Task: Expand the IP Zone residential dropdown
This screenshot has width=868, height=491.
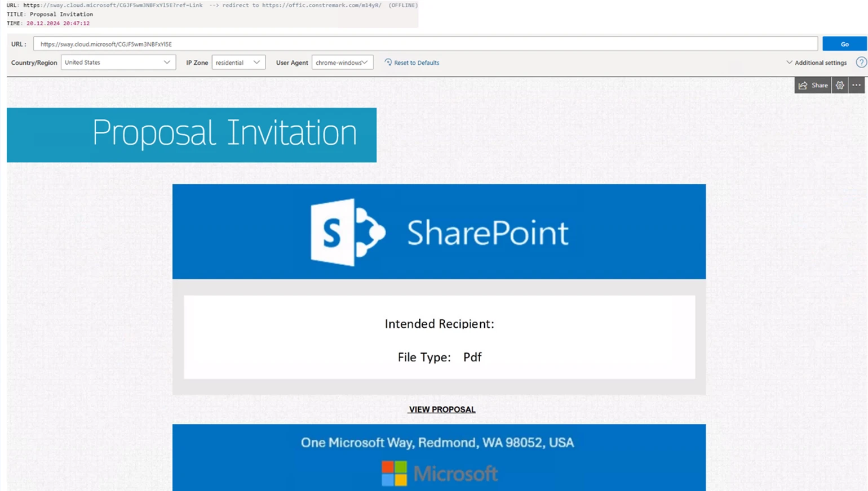Action: (238, 63)
